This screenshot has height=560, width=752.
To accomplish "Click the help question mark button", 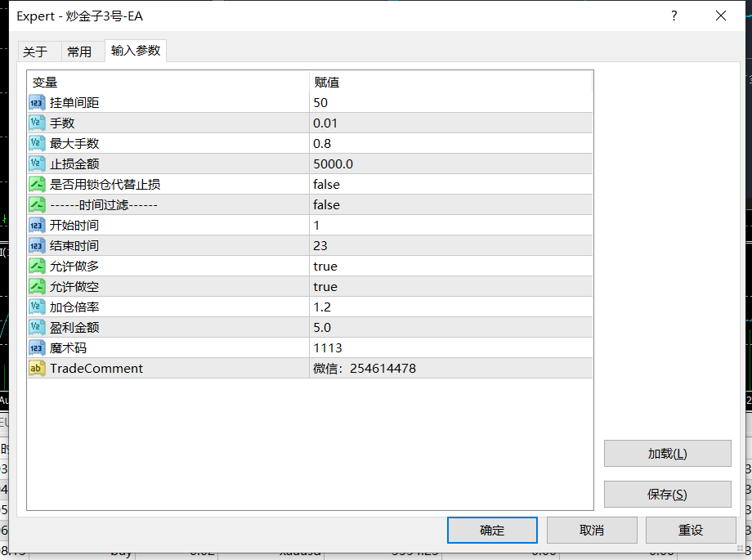I will pos(674,16).
